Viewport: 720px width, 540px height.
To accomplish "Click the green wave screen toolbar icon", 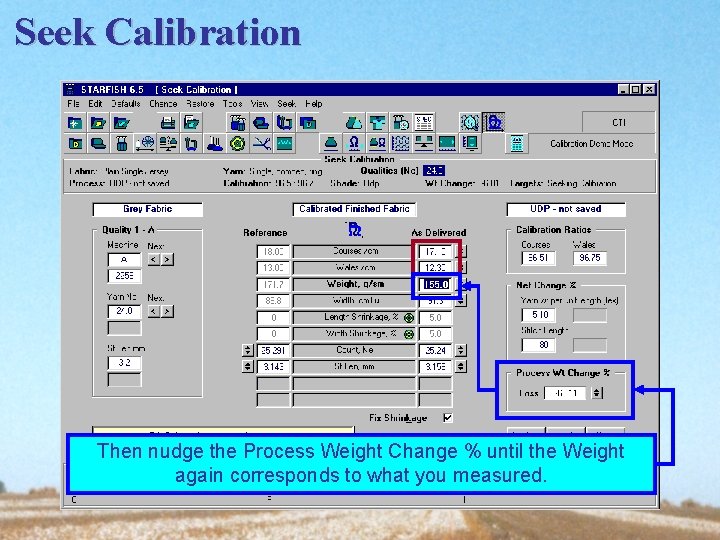I will click(284, 144).
